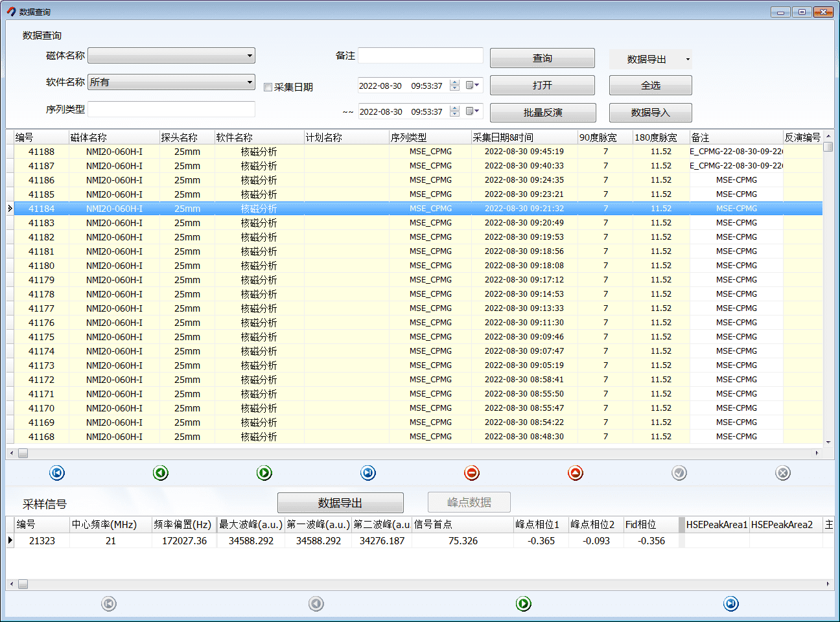The height and width of the screenshot is (622, 840).
Task: Click the 查询 button
Action: 542,58
